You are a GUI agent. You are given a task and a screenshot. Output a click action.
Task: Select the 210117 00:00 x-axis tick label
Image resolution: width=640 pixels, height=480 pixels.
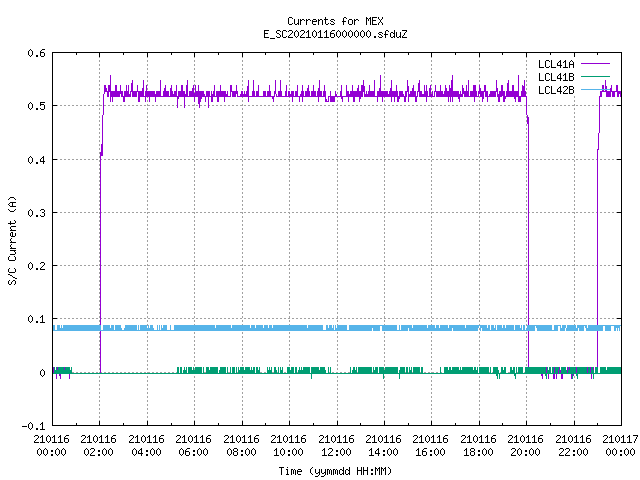point(620,446)
